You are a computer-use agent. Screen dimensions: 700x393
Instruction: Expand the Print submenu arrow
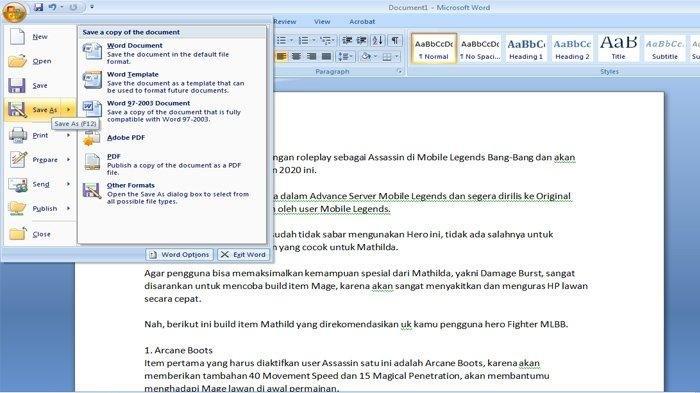69,135
